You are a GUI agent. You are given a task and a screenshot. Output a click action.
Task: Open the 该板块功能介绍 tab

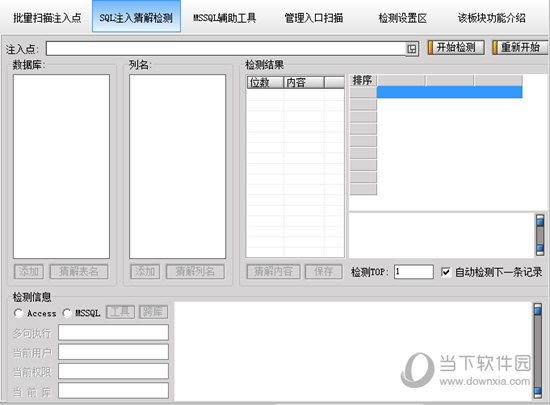491,17
